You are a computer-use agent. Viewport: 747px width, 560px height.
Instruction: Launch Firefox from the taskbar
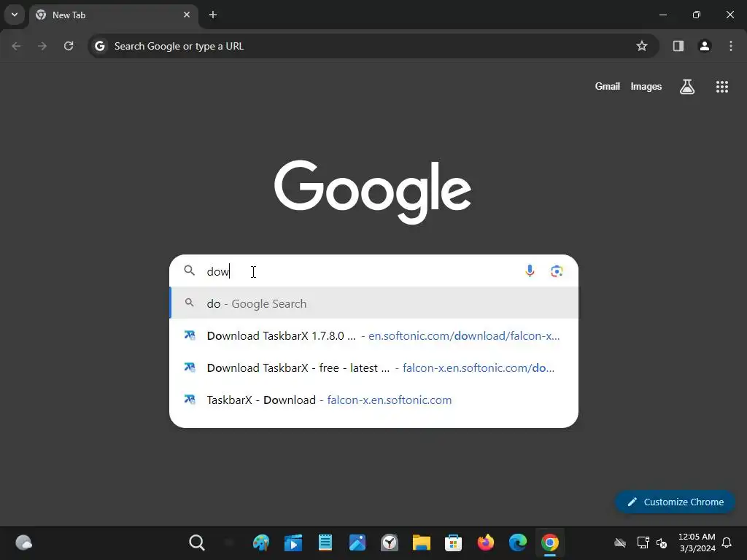pos(485,542)
